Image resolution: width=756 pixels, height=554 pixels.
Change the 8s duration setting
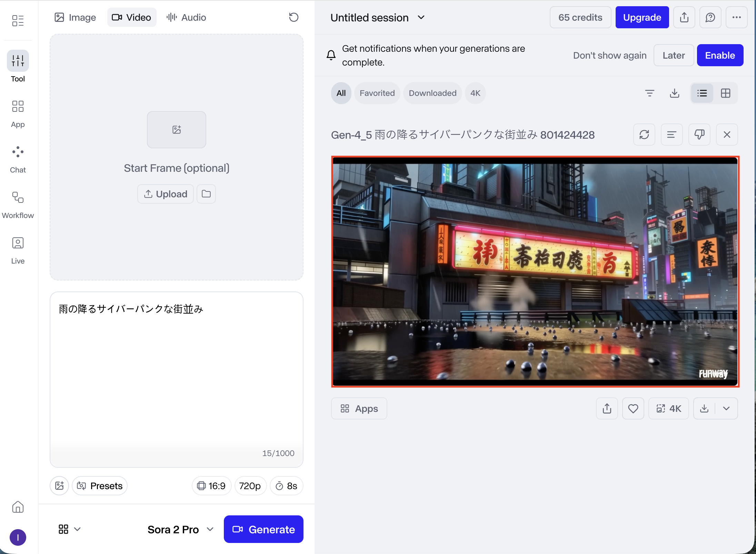(x=286, y=486)
